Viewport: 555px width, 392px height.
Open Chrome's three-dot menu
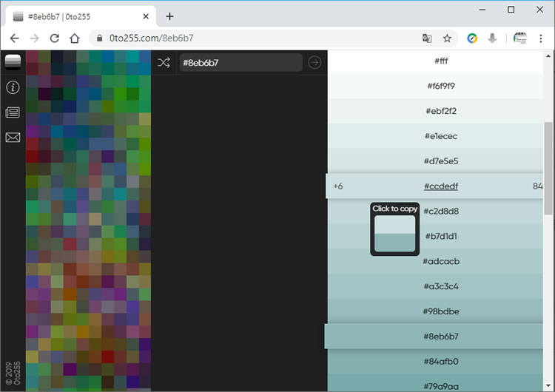coord(541,38)
